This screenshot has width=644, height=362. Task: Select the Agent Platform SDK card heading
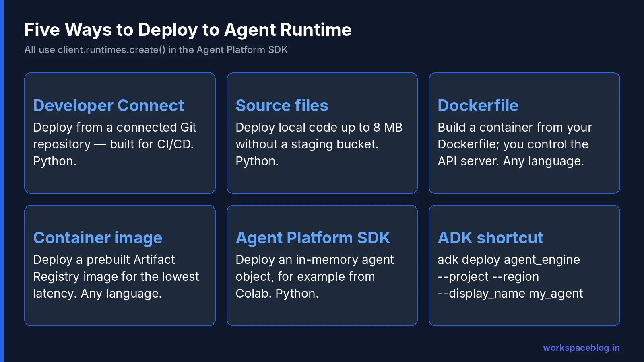coord(313,238)
